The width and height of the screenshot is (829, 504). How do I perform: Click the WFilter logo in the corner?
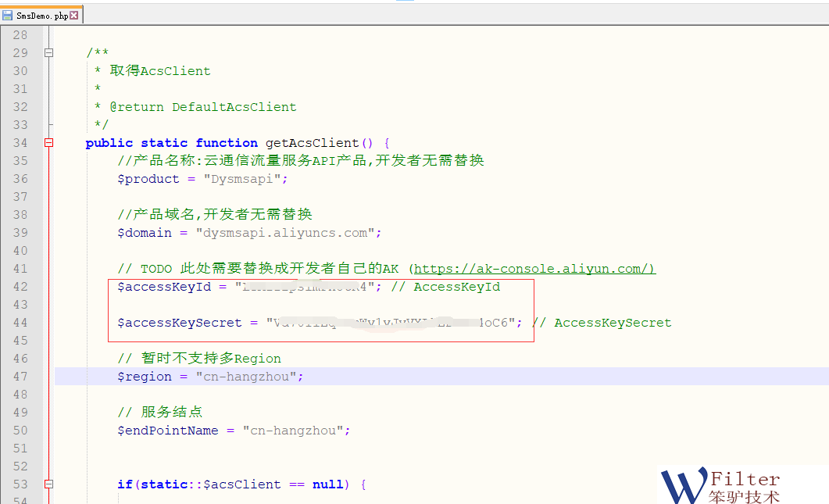(720, 484)
